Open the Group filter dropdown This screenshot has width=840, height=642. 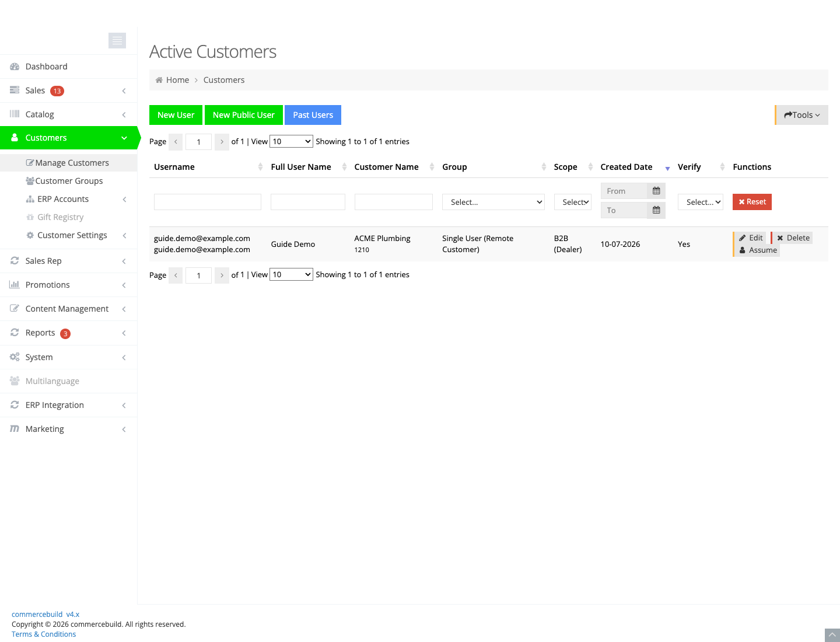tap(494, 202)
